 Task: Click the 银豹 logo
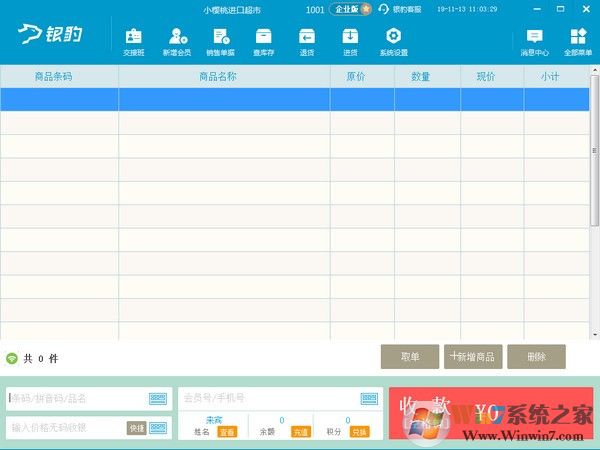[50, 34]
